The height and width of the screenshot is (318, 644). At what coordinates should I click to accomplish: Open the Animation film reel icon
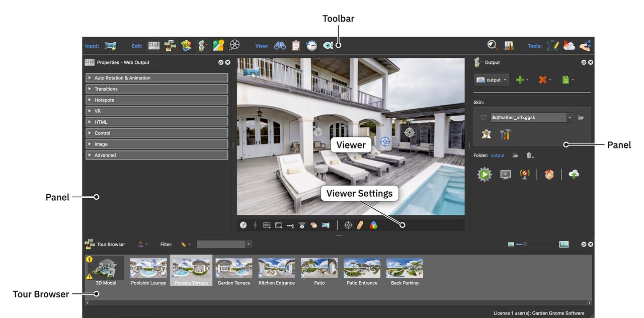pyautogui.click(x=234, y=46)
